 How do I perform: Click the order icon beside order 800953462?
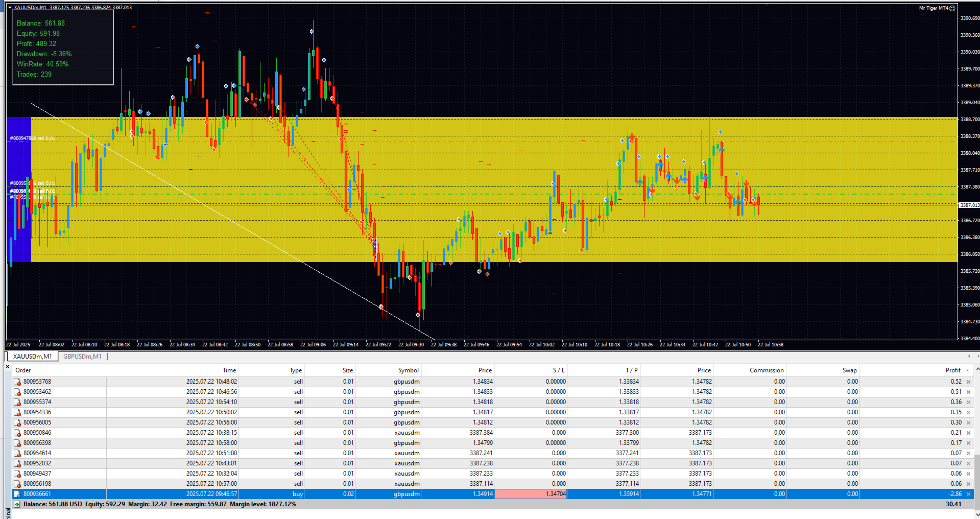coord(17,392)
